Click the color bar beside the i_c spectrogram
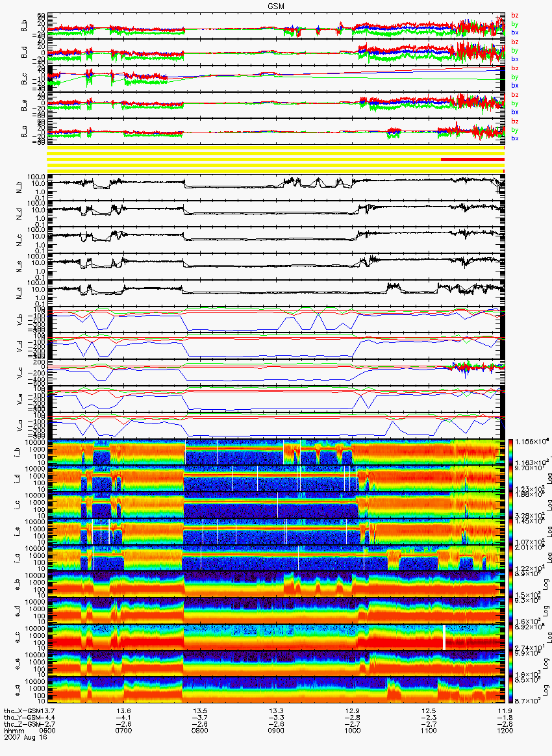The image size is (552, 756). click(510, 505)
